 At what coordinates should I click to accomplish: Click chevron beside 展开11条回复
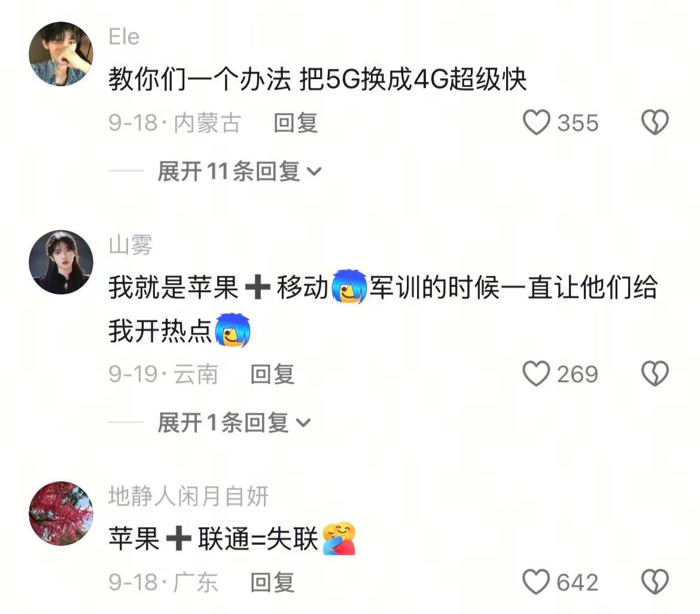tap(314, 172)
